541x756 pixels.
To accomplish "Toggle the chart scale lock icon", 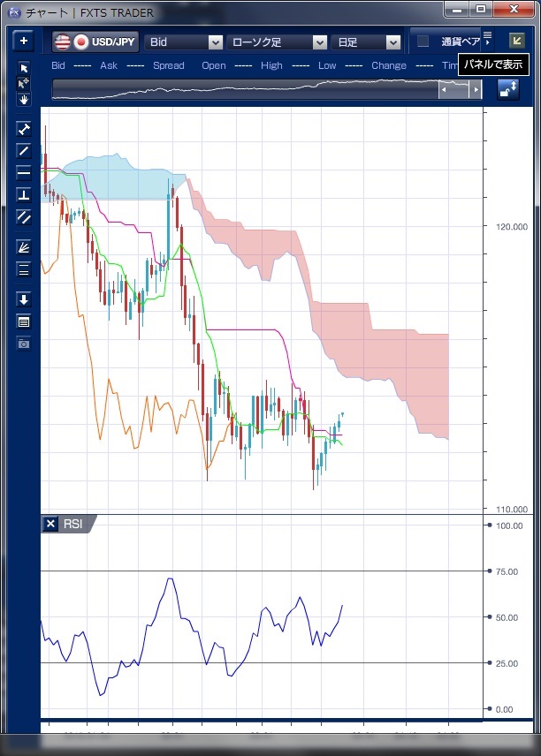I will tap(508, 89).
